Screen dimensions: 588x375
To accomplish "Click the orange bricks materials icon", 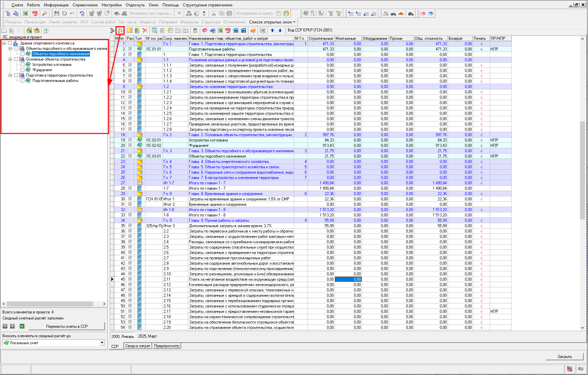I will [x=401, y=14].
